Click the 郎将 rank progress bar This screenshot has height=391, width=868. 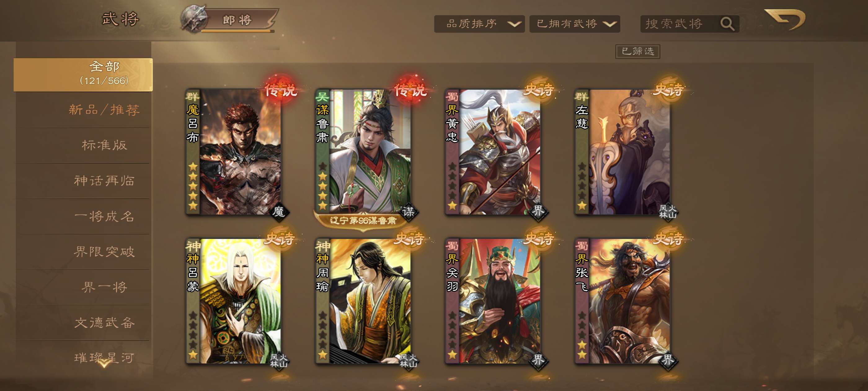(x=237, y=31)
